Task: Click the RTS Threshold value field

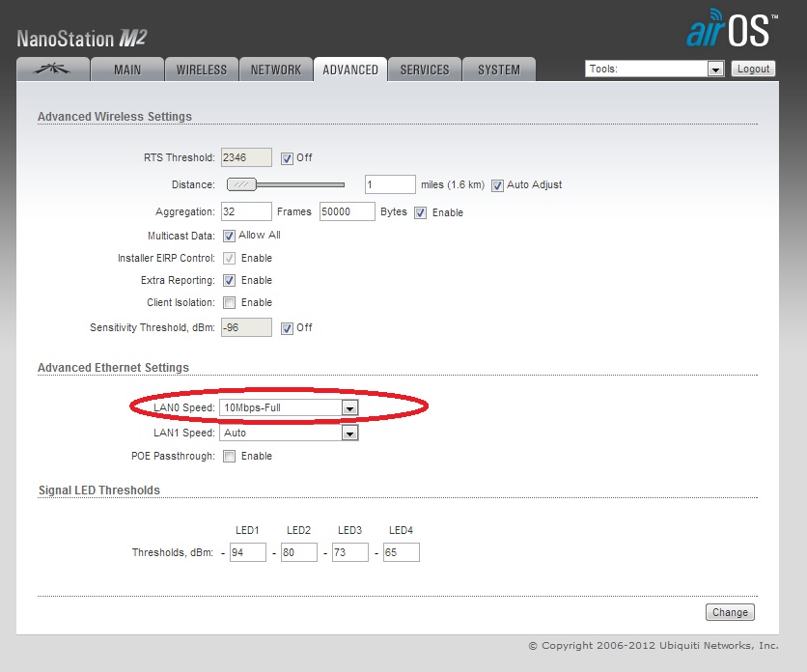Action: 246,157
